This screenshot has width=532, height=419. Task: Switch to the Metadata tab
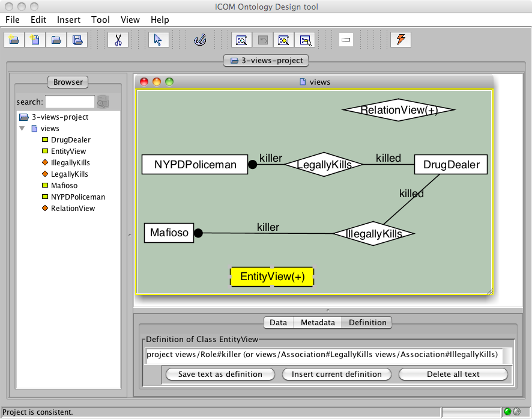318,322
